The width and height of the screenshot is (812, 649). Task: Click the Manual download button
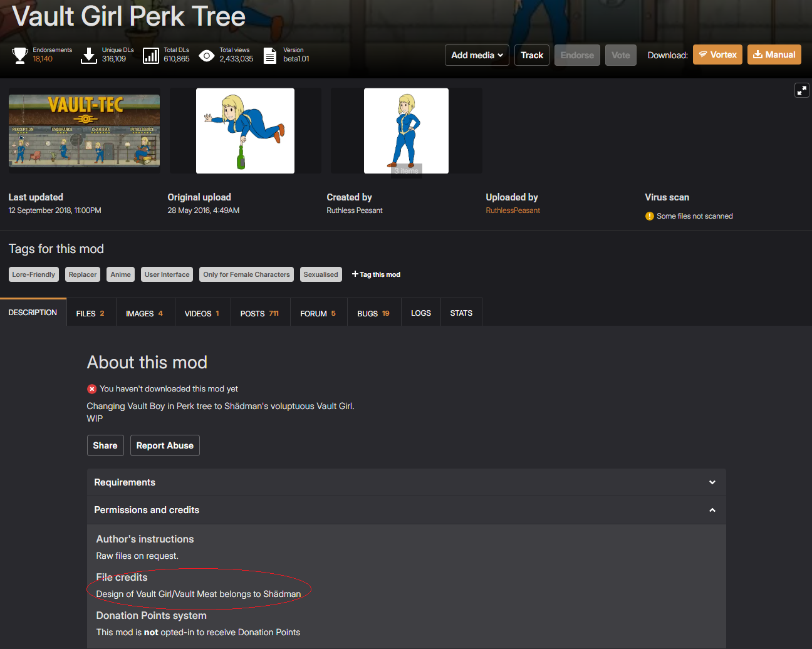774,55
